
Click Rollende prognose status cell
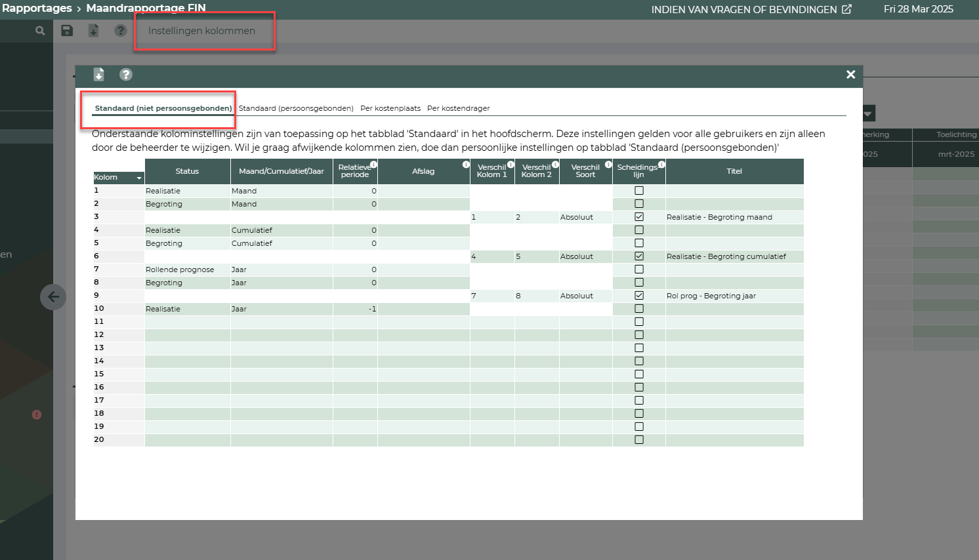(x=187, y=270)
